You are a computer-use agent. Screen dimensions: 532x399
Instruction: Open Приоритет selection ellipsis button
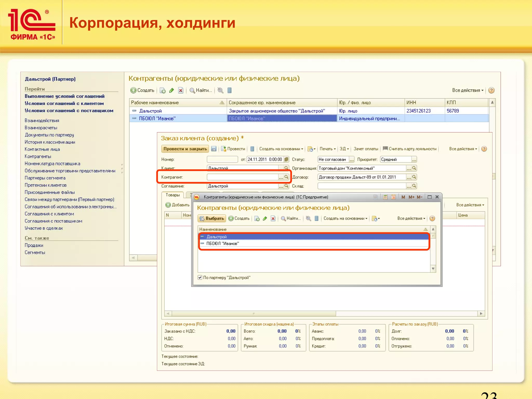[414, 159]
